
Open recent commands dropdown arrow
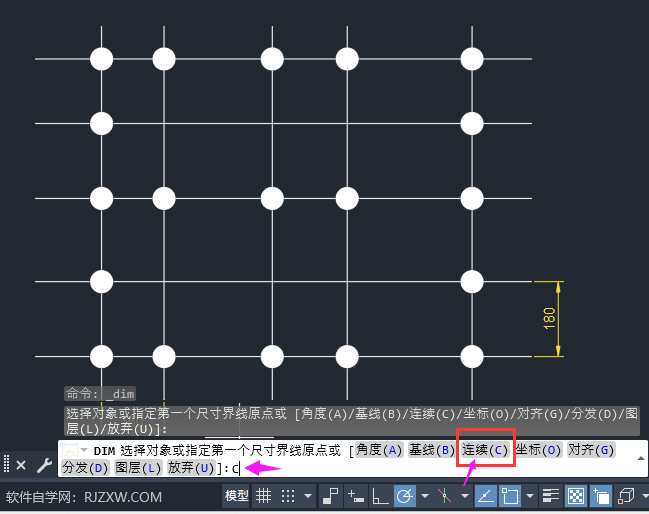[84, 450]
